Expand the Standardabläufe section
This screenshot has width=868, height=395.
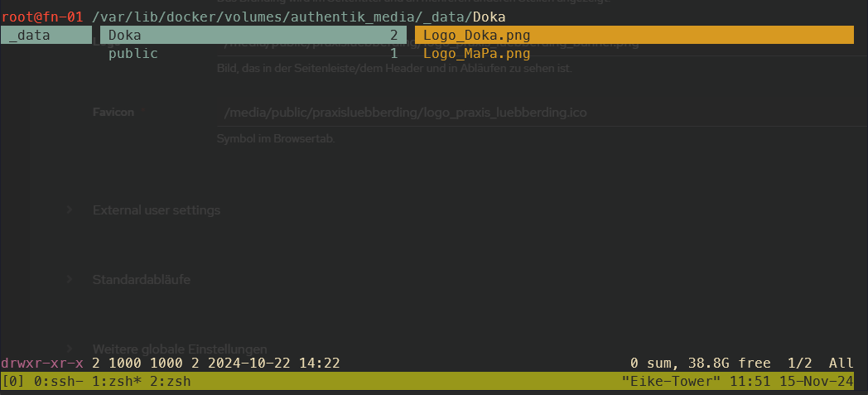142,280
